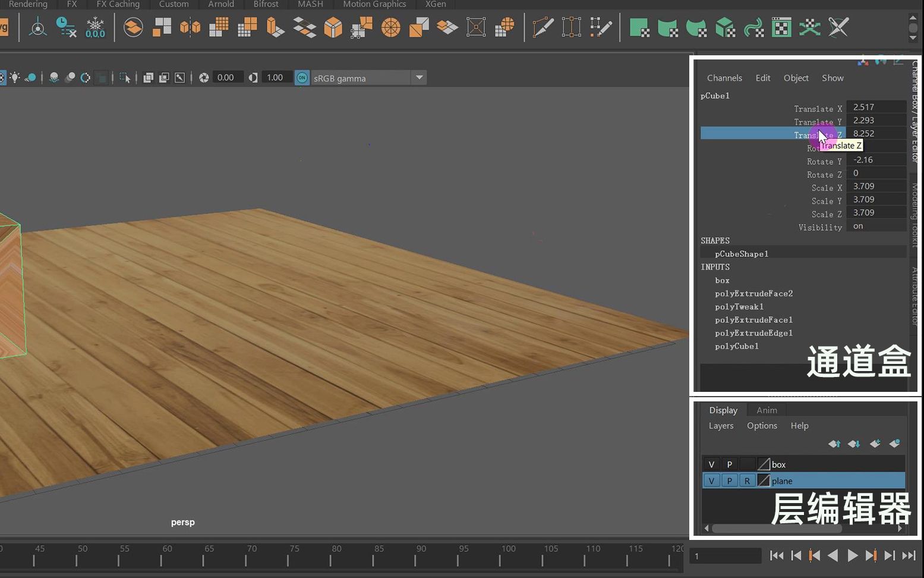Viewport: 924px width, 578px height.
Task: Select the Multi-Cut knife tool
Action: (x=543, y=27)
